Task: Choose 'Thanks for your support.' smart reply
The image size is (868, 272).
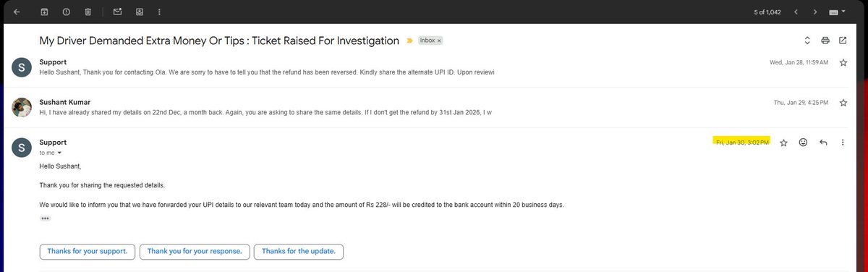Action: (87, 251)
